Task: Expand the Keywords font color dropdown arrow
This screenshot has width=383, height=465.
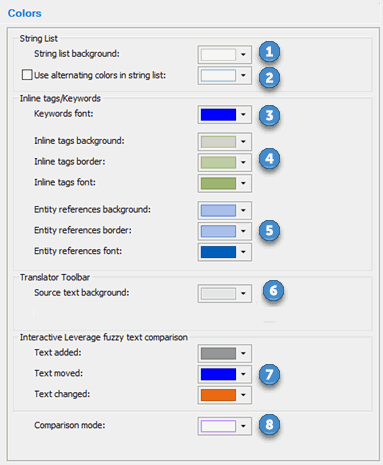Action: click(x=243, y=114)
